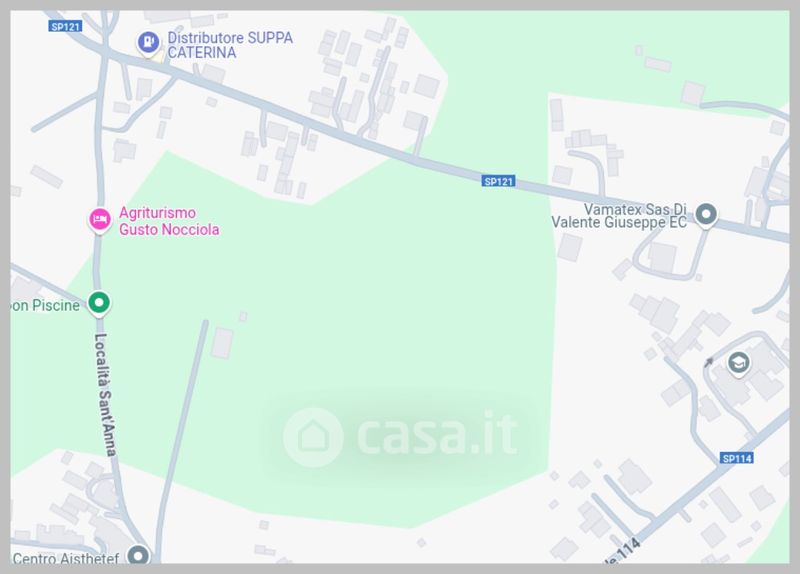The image size is (800, 574).
Task: Click the isolated building in the green field
Action: click(x=222, y=343)
